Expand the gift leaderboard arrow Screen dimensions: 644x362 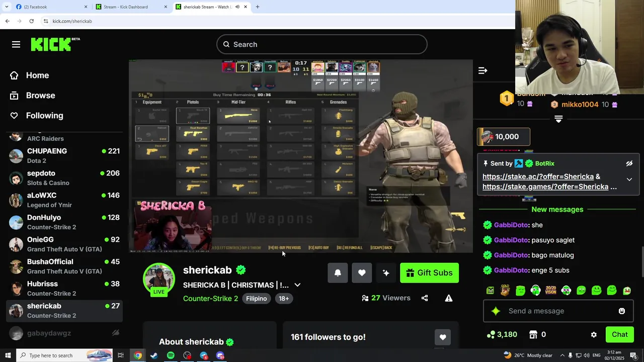pos(558,119)
